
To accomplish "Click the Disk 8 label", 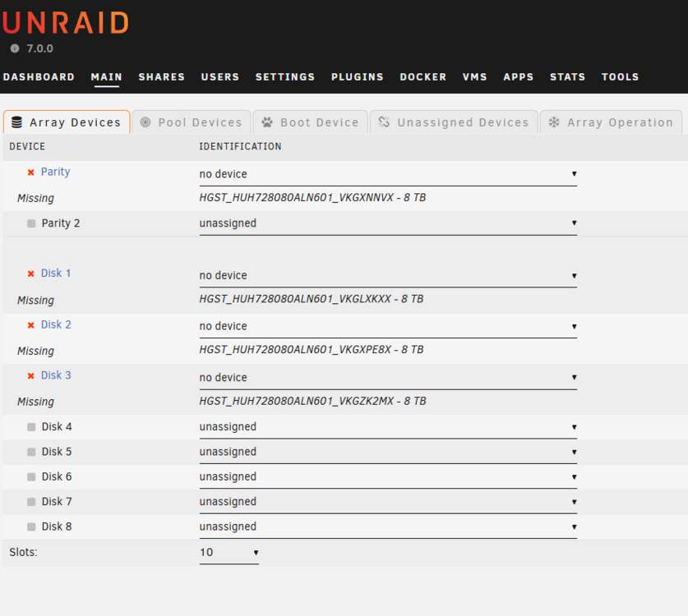I will (57, 526).
